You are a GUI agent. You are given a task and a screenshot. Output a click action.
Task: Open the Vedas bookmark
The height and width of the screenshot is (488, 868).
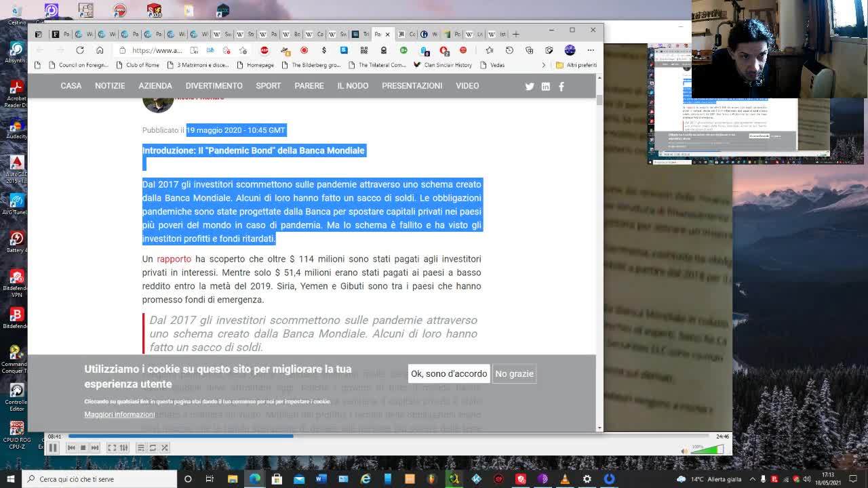click(492, 65)
